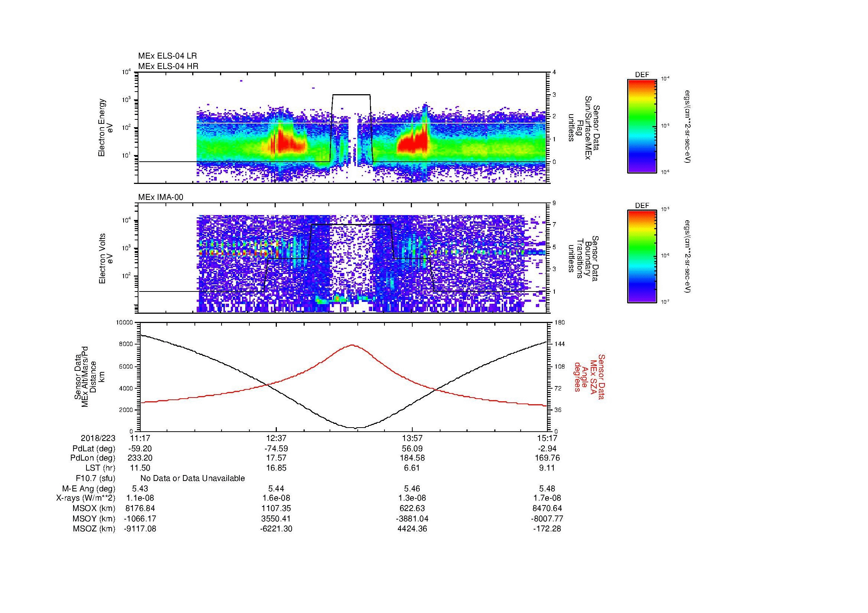Select the top DEF color bar for electrons
Image resolution: width=868 pixels, height=613 pixels.
[x=642, y=126]
